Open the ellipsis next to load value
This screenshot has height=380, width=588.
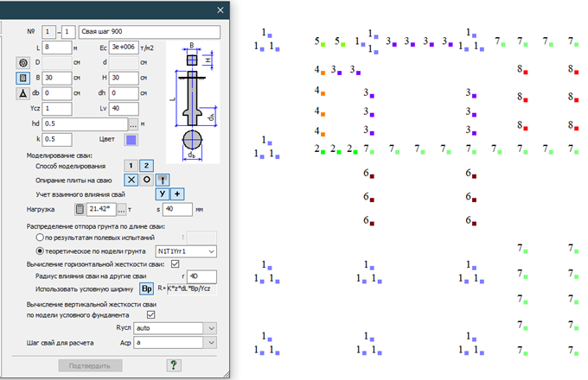122,209
